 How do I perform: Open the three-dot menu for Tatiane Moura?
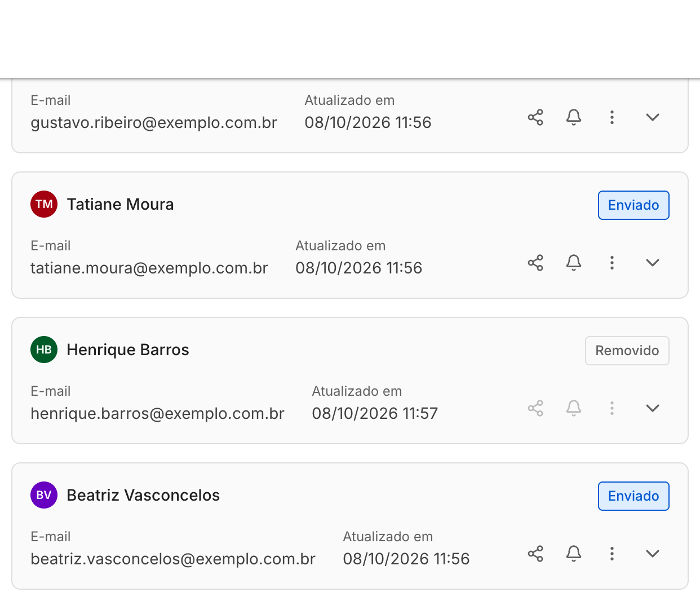click(612, 263)
